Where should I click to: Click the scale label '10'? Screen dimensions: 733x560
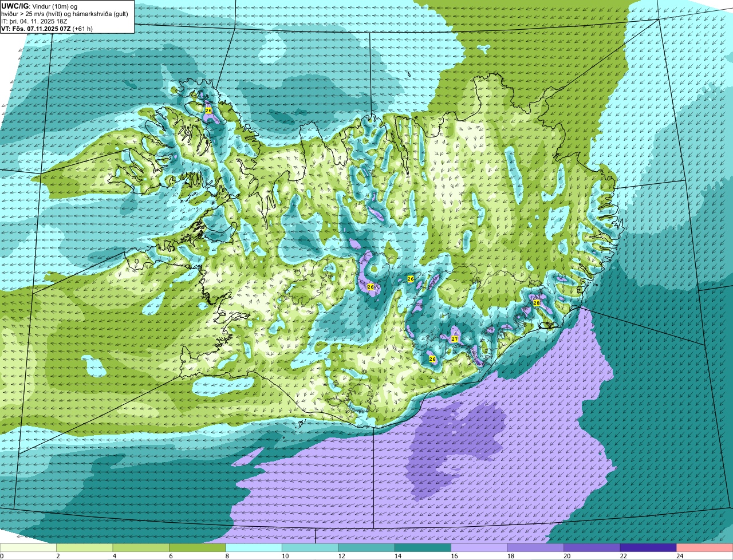285,556
